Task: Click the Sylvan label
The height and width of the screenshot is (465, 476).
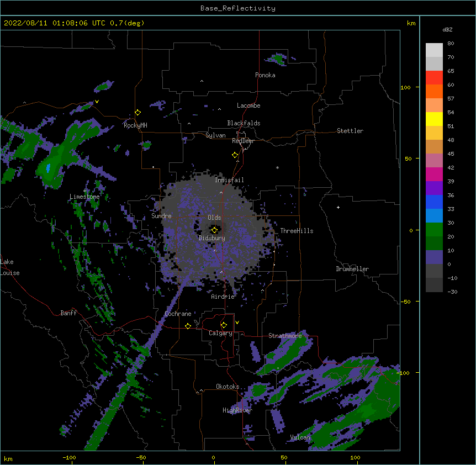Action: [x=215, y=135]
